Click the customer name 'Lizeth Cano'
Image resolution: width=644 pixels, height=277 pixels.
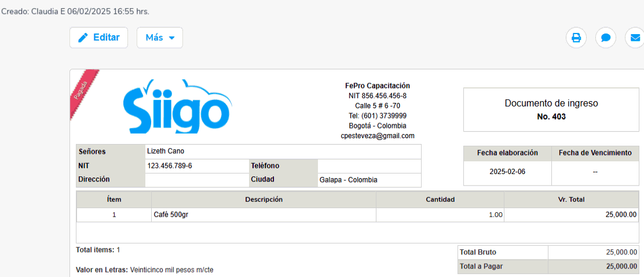coord(166,151)
